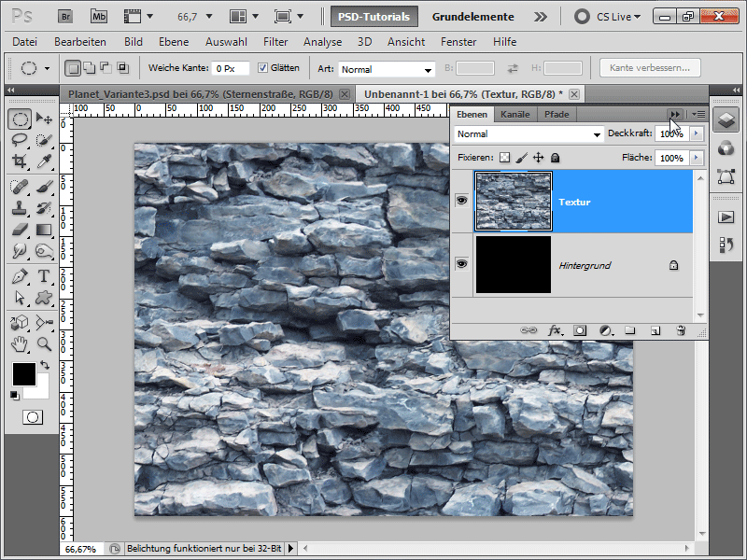Screen dimensions: 747x560
Task: Open Fläche fill slider arrow
Action: click(697, 157)
